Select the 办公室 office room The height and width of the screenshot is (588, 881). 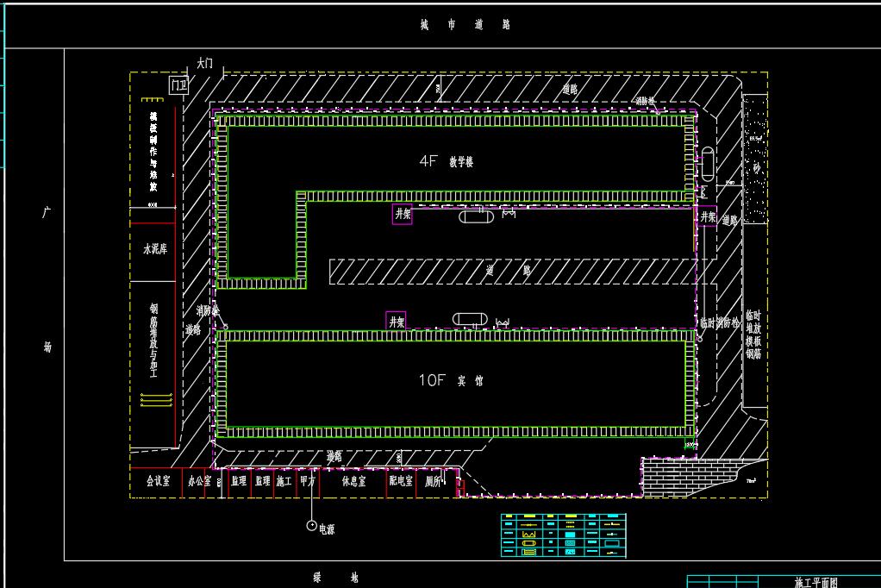click(x=199, y=482)
